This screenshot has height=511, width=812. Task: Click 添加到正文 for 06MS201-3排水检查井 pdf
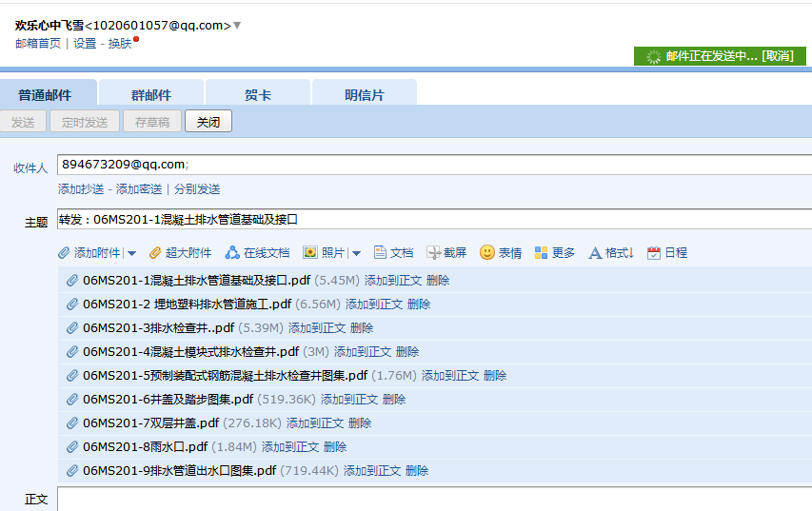tap(317, 328)
